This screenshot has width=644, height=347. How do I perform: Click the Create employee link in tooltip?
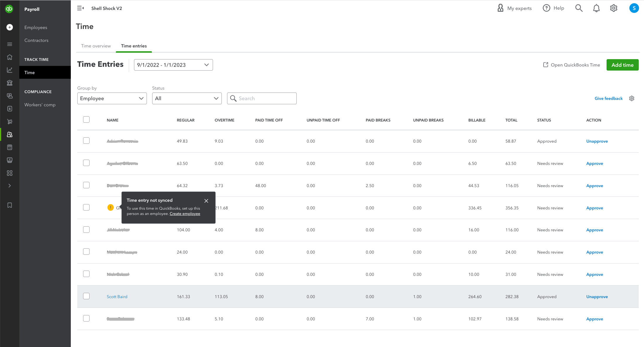click(185, 214)
